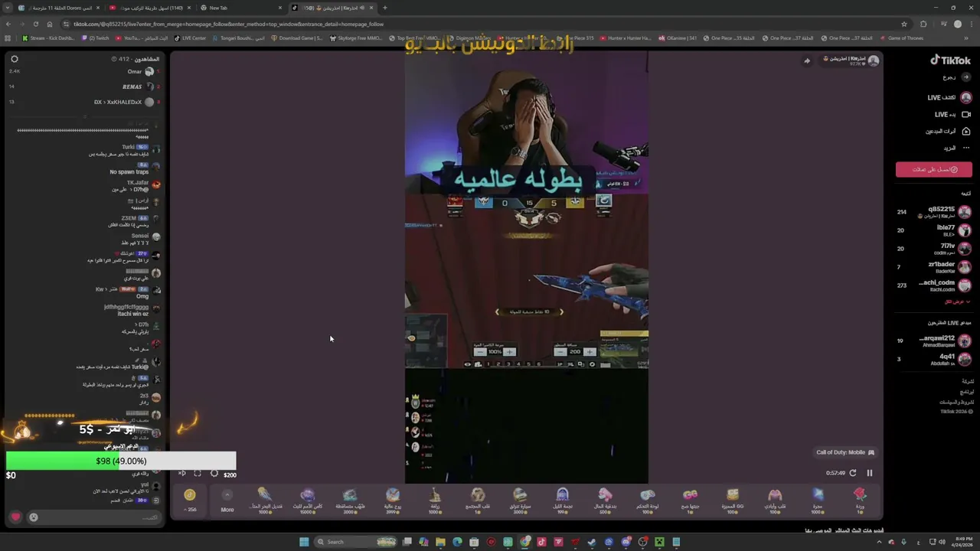Select the galaxy gift (مجرة)
The width and height of the screenshot is (980, 551).
pyautogui.click(x=818, y=499)
